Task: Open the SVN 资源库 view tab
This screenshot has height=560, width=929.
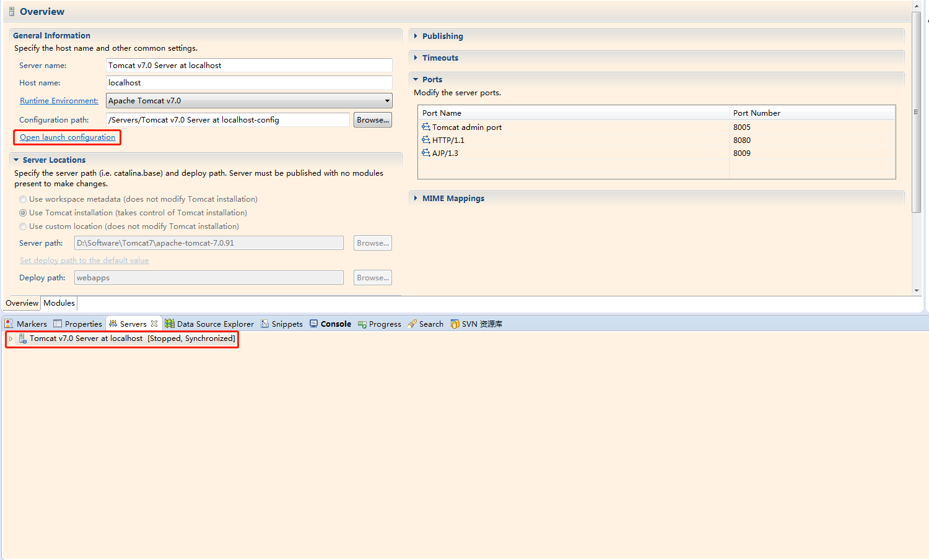Action: [476, 324]
